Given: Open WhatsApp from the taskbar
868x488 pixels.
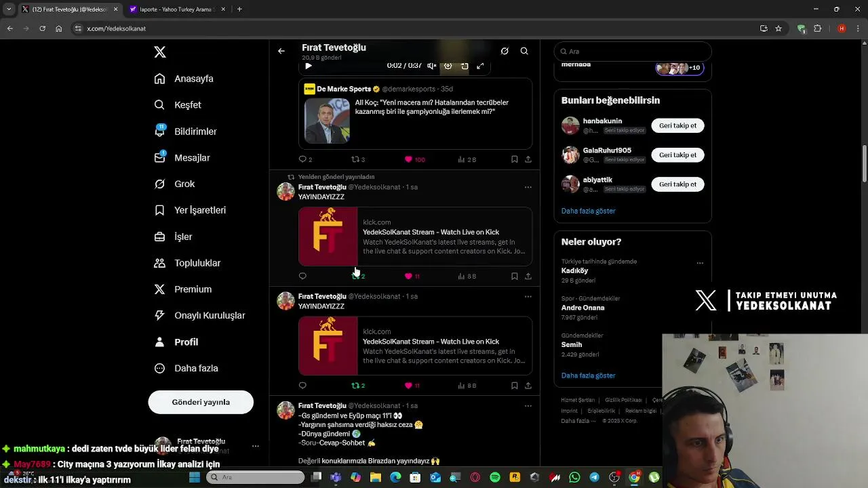Looking at the screenshot, I should click(x=574, y=477).
